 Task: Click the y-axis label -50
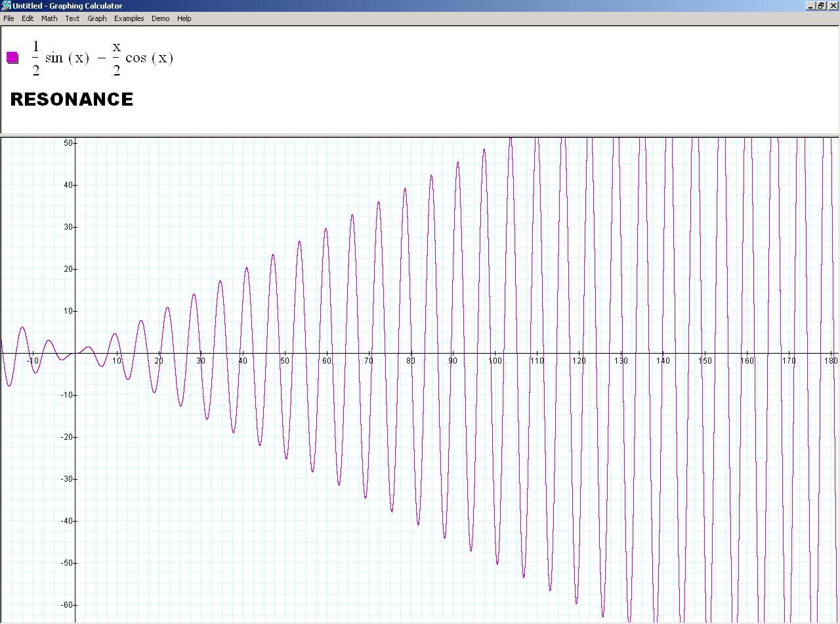pos(67,563)
